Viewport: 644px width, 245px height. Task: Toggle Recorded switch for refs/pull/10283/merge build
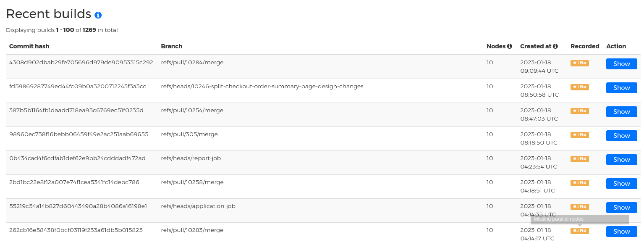pyautogui.click(x=579, y=231)
